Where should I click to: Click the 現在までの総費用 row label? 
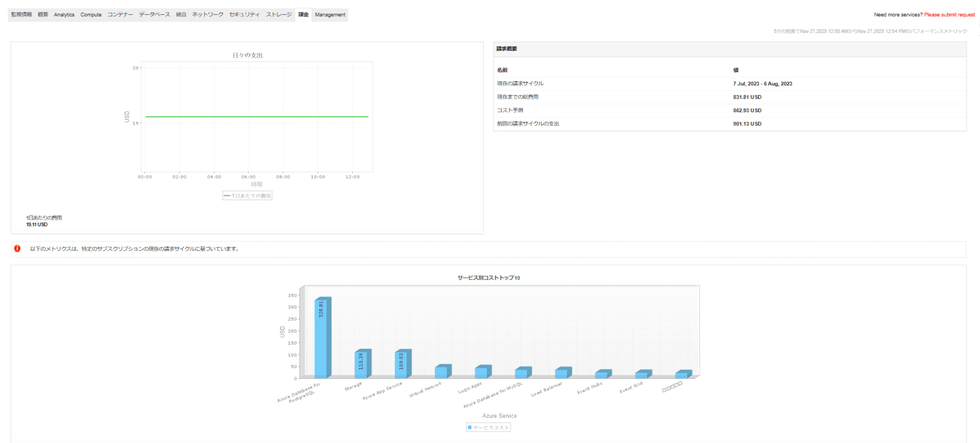click(x=517, y=97)
